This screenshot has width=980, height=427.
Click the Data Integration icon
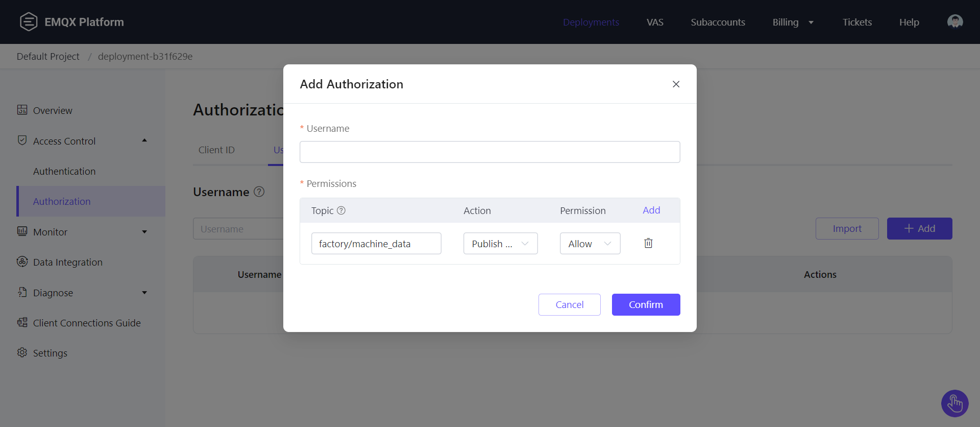(x=22, y=262)
